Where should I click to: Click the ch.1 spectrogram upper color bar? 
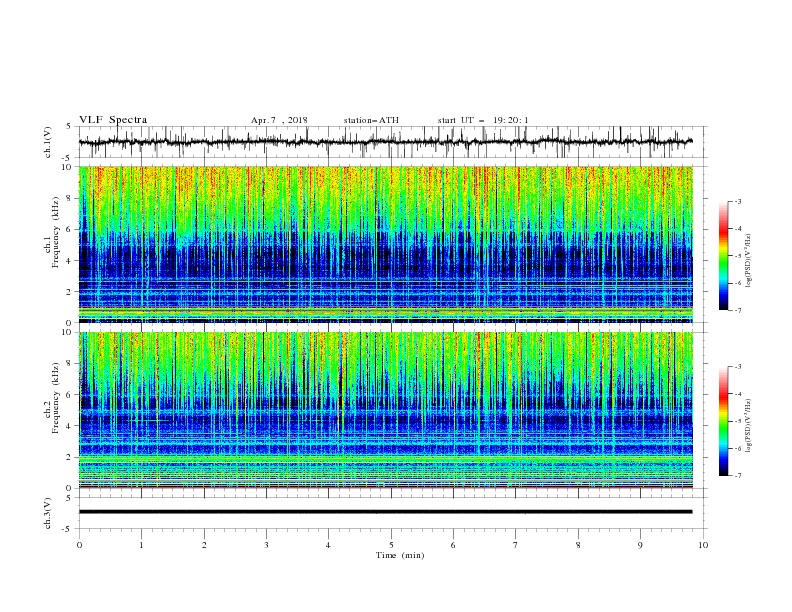(x=723, y=256)
